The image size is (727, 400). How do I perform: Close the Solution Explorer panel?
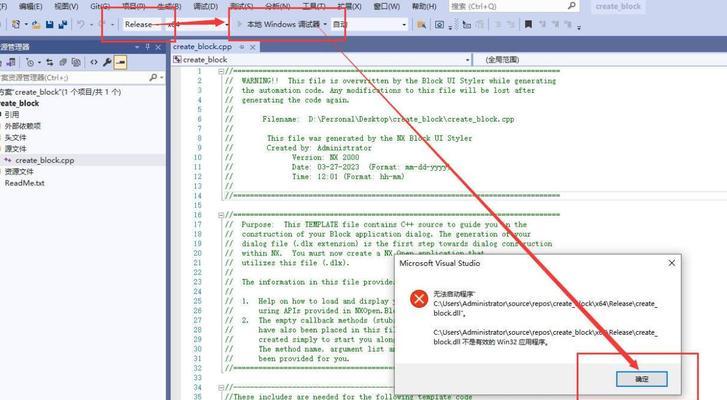click(x=158, y=47)
